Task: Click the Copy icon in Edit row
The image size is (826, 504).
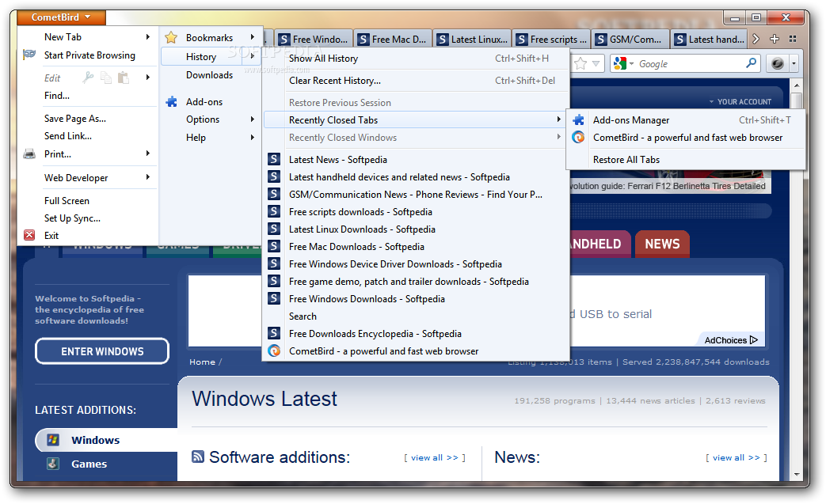Action: tap(106, 78)
